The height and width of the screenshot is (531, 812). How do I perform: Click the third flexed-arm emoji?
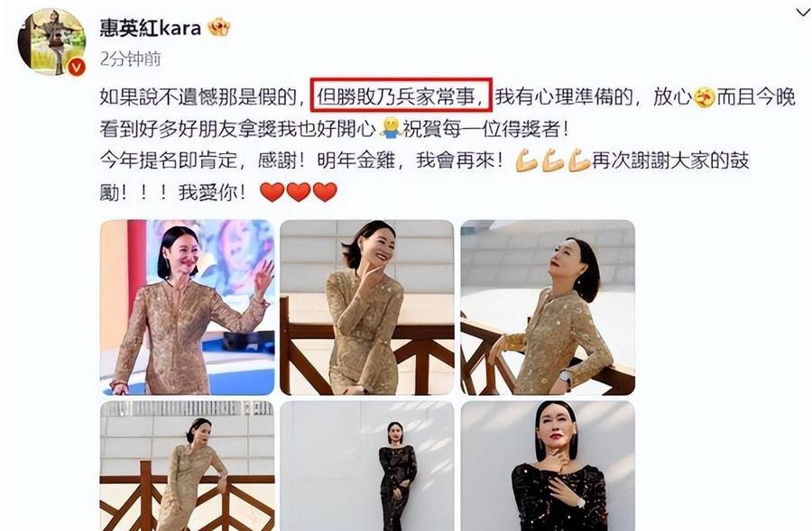579,161
